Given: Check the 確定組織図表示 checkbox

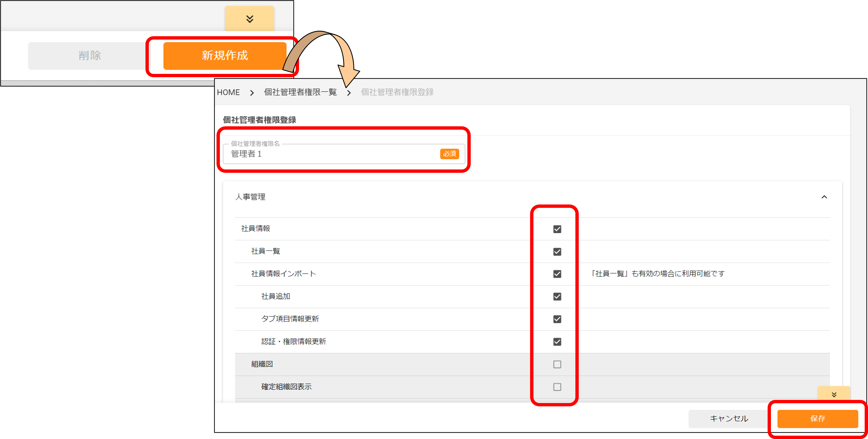Looking at the screenshot, I should pyautogui.click(x=557, y=387).
